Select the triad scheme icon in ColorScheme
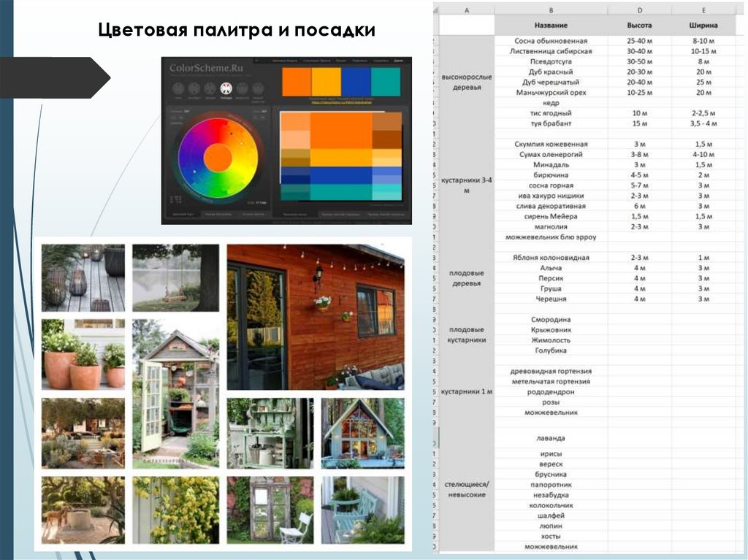This screenshot has height=560, width=748. point(210,89)
